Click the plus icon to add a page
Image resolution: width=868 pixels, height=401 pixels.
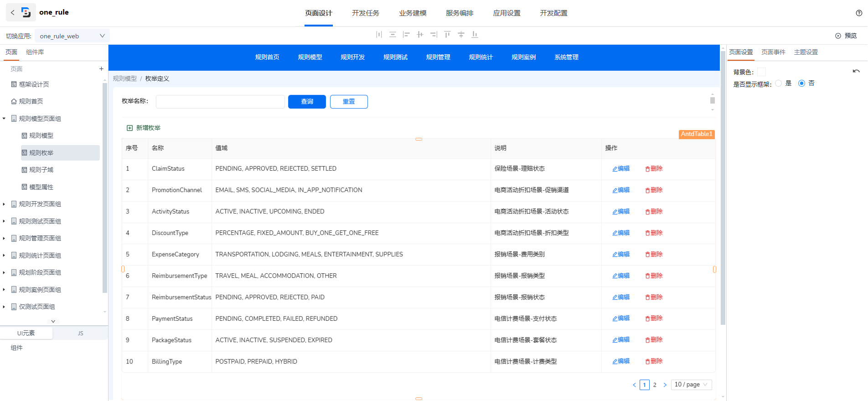tap(101, 69)
